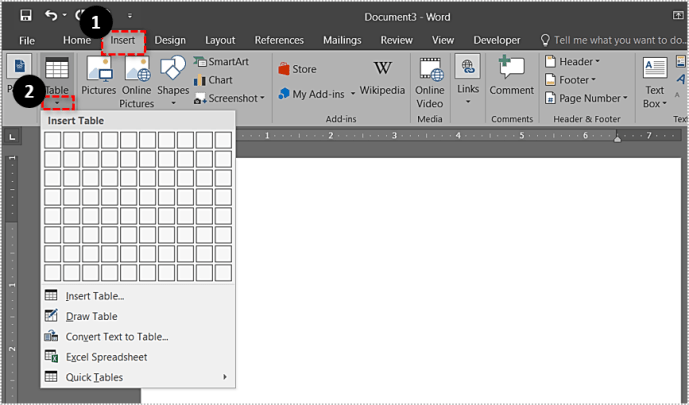Viewport: 689px width, 405px height.
Task: Open the Footer dropdown
Action: [570, 80]
